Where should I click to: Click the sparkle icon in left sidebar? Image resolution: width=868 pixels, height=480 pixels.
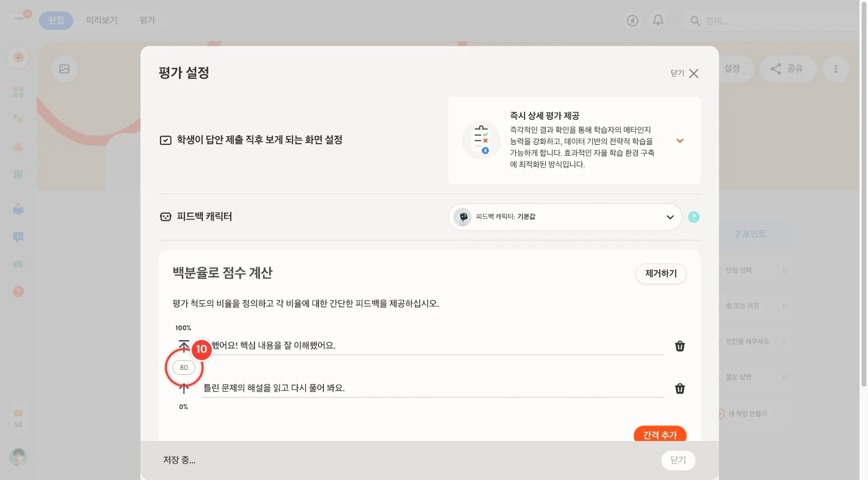coord(18,119)
